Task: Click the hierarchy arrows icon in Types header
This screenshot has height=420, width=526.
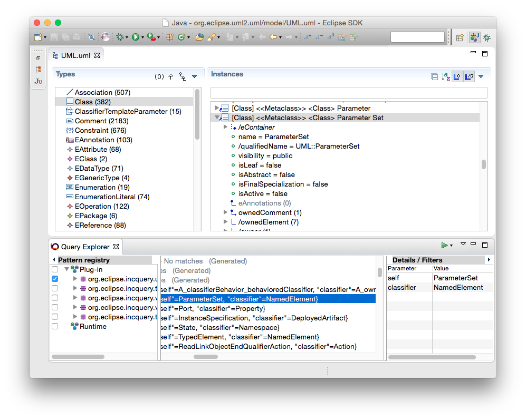Action: pos(183,77)
